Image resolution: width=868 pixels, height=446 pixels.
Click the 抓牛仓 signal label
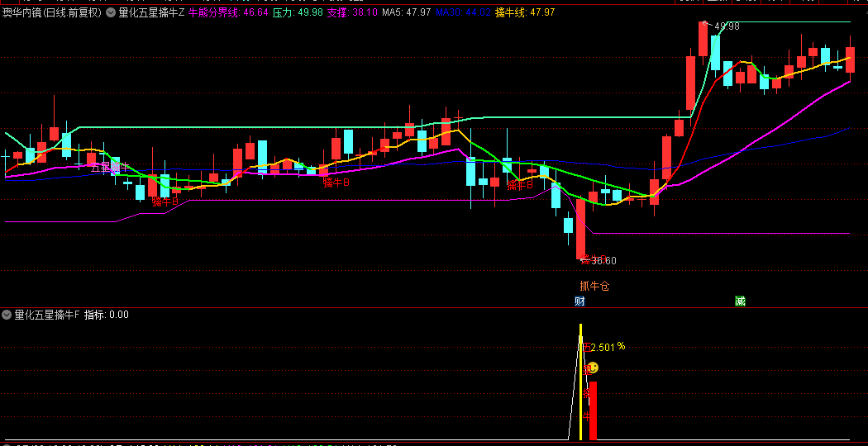[x=594, y=286]
